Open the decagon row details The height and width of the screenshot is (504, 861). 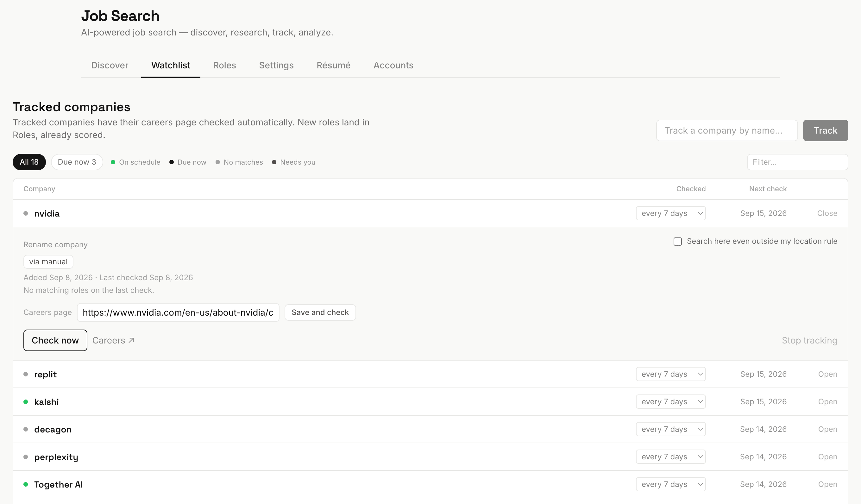827,429
